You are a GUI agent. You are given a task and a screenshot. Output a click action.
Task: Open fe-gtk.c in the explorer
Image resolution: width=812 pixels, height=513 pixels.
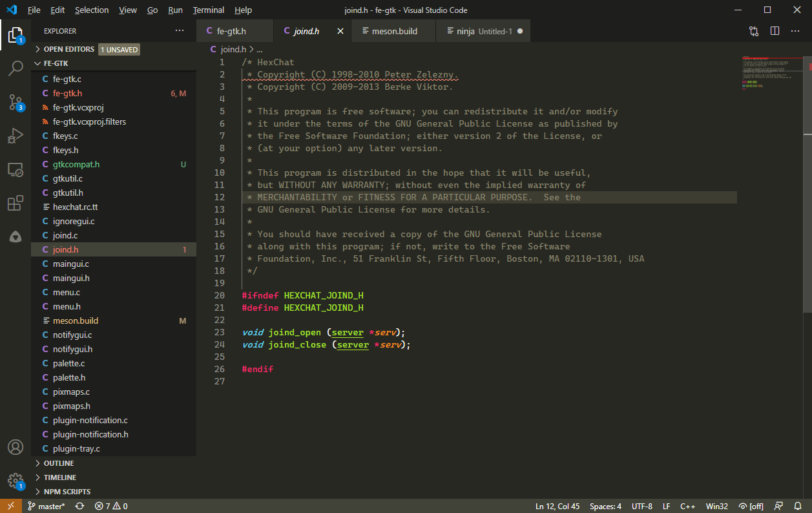click(x=114, y=79)
